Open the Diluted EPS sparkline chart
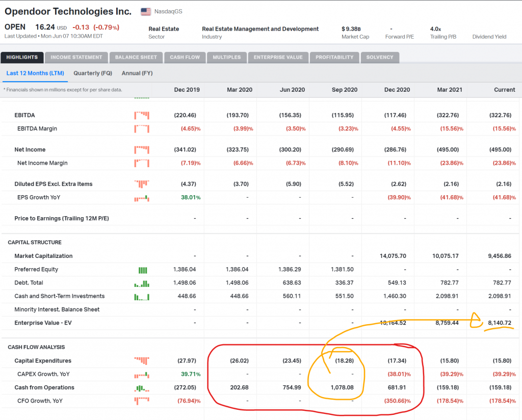This screenshot has width=522, height=420. tap(142, 184)
